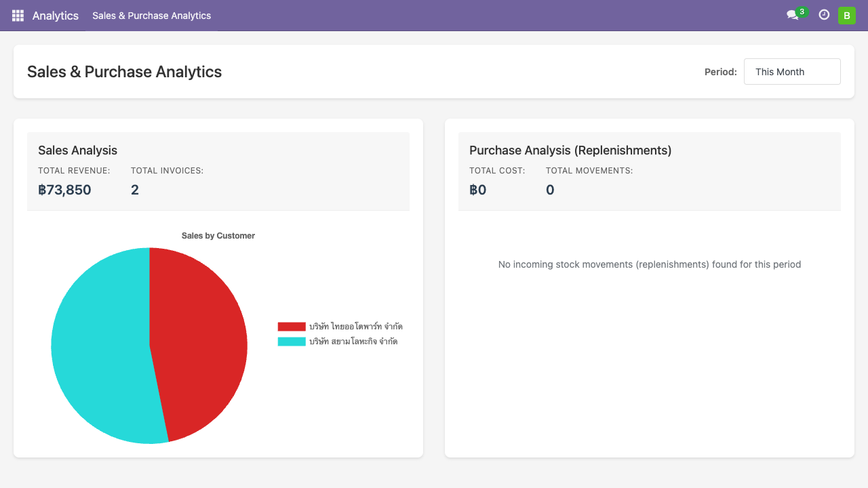Open the Period selector showing This Month
The height and width of the screenshot is (488, 868).
(x=792, y=71)
